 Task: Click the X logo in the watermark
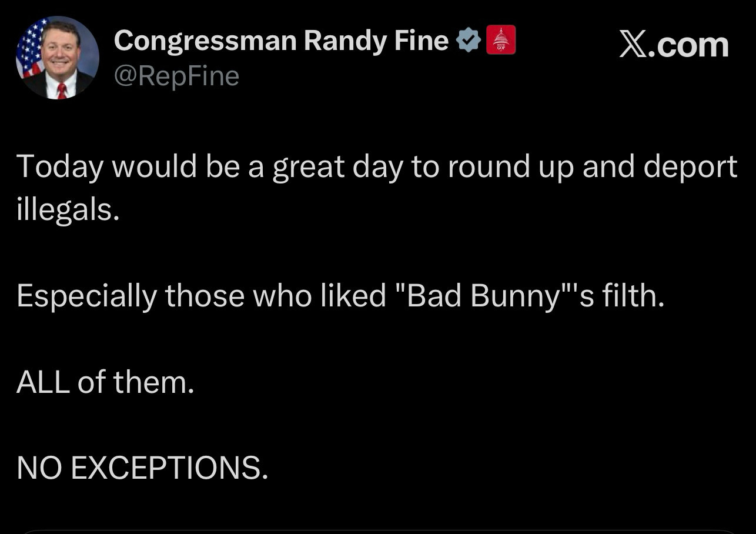pos(634,45)
